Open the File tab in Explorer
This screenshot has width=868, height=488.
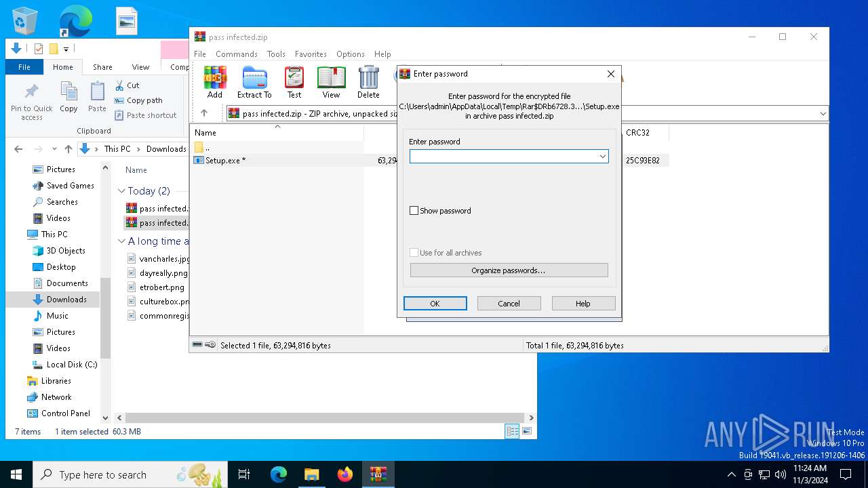click(24, 67)
